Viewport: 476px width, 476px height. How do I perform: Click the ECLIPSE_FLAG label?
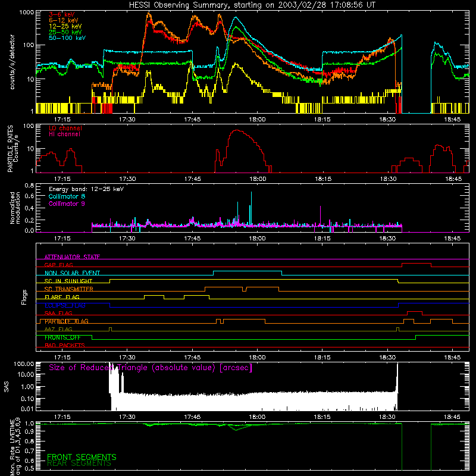(x=65, y=305)
